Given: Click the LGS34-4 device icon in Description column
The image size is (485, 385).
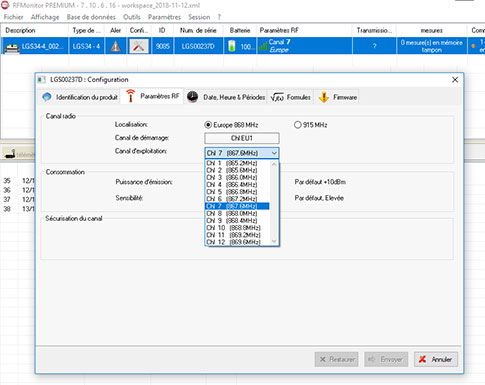Looking at the screenshot, I should point(11,47).
